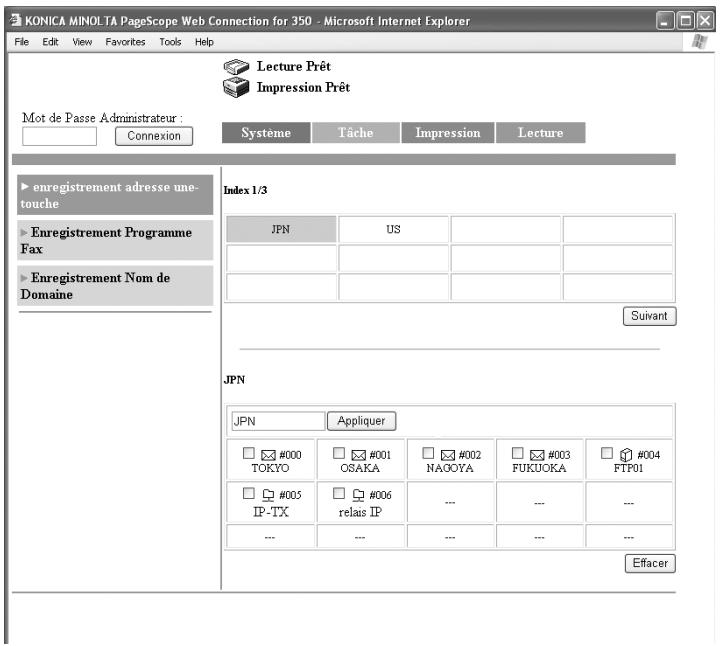Click the OSAKA destination name
This screenshot has height=646, width=723.
pos(360,468)
